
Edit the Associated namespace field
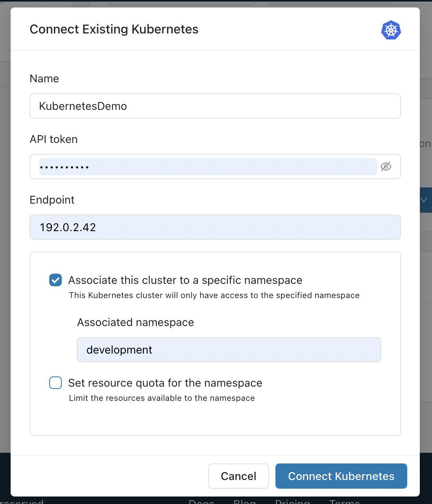tap(229, 350)
